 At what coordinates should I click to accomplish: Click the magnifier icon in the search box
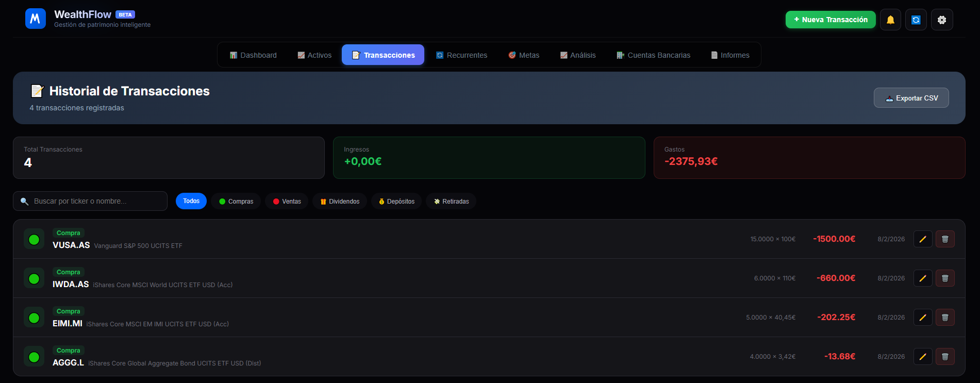pyautogui.click(x=24, y=202)
